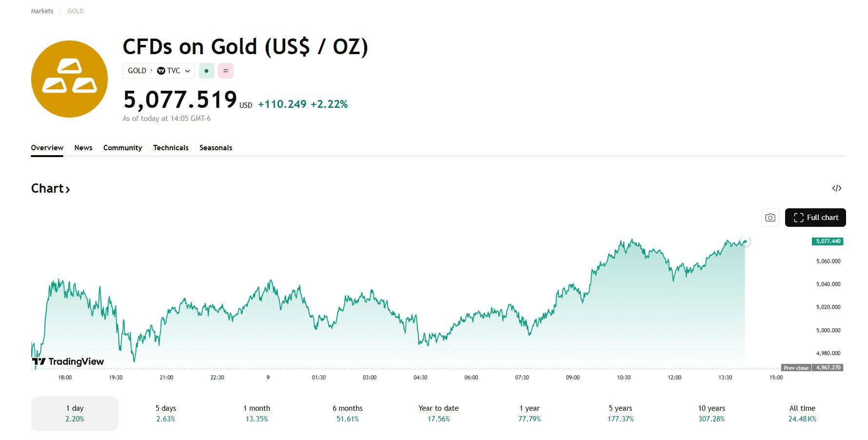
Task: Click the embed code icon
Action: click(x=837, y=188)
